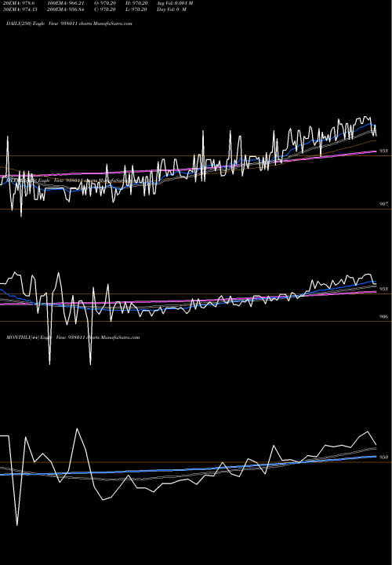392x565 pixels.
Task: Click the MONTHLY(44) Eagle View chart title
Action: 73,337
